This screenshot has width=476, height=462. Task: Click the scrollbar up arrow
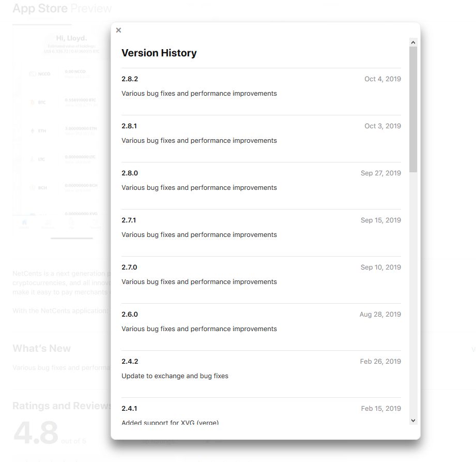412,42
